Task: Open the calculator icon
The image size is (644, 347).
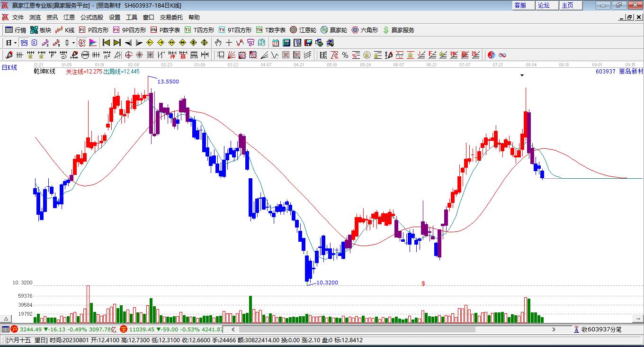Action: pyautogui.click(x=286, y=43)
